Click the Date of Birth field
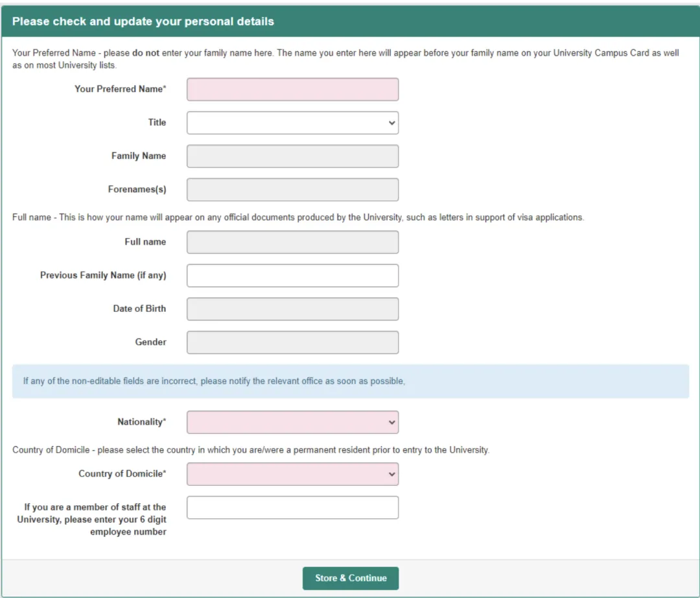 [292, 309]
